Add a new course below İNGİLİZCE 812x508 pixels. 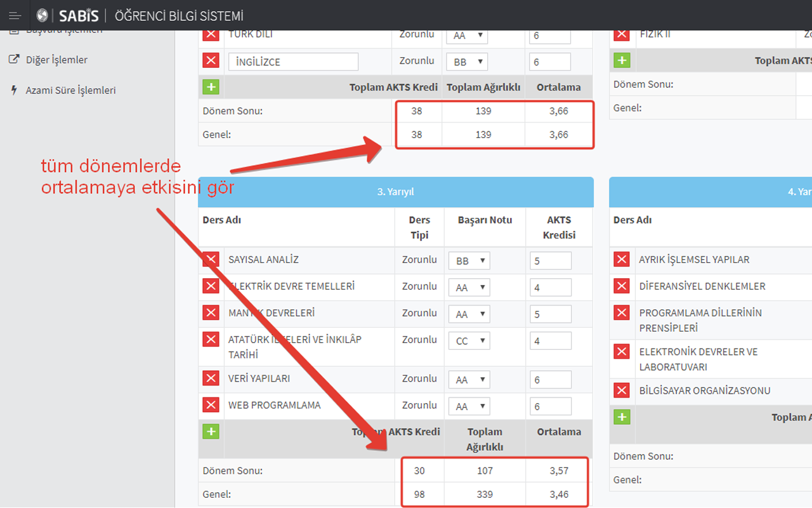click(211, 87)
